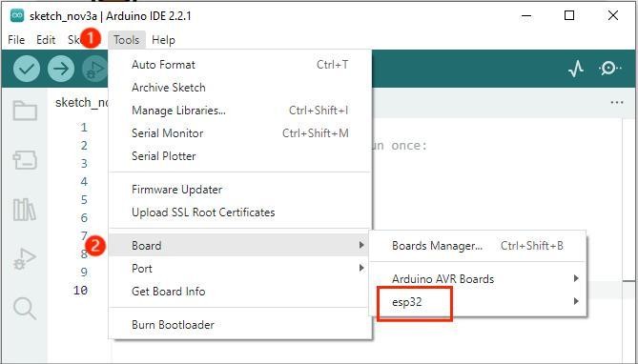Open the File menu
This screenshot has height=364, width=638.
pos(16,40)
